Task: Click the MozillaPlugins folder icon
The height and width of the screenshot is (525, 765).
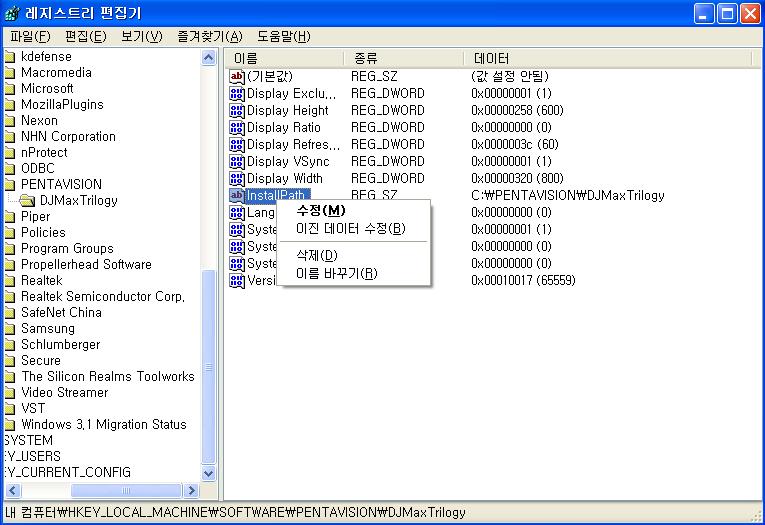Action: [10, 105]
